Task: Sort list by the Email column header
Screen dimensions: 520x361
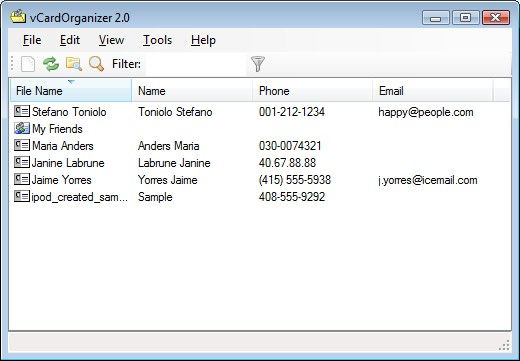Action: (433, 90)
